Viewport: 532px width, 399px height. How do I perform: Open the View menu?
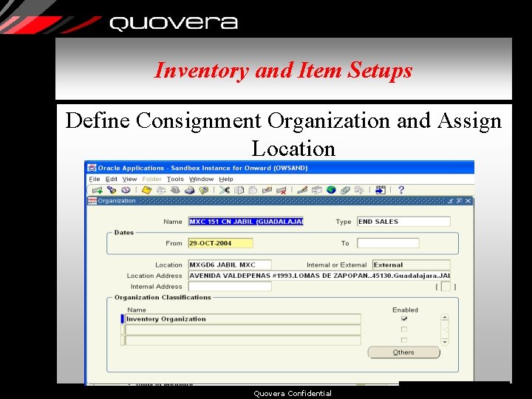click(x=129, y=179)
